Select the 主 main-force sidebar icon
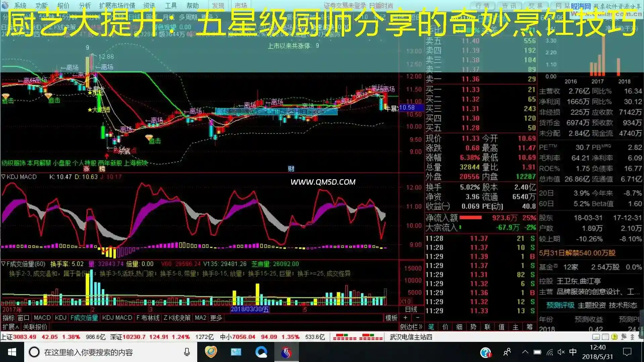Image resolution: width=644 pixels, height=362 pixels. [x=516, y=327]
